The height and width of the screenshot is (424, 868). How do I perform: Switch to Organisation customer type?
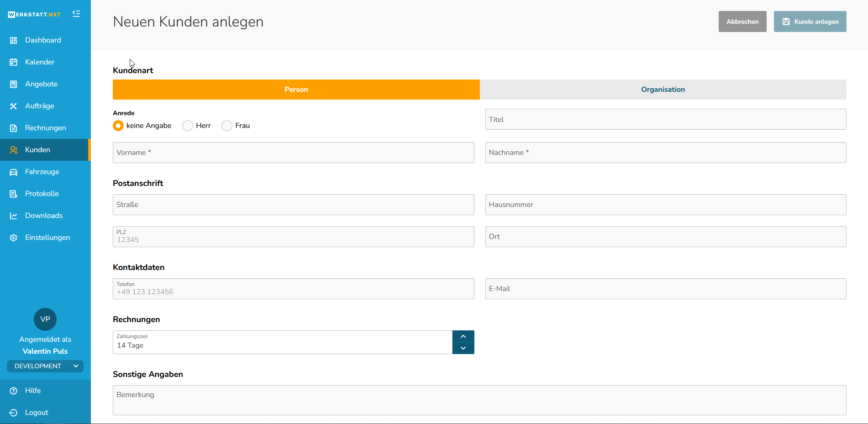[663, 90]
